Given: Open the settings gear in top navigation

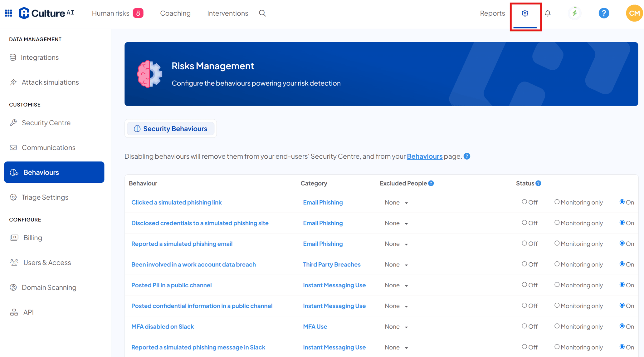Looking at the screenshot, I should tap(525, 13).
